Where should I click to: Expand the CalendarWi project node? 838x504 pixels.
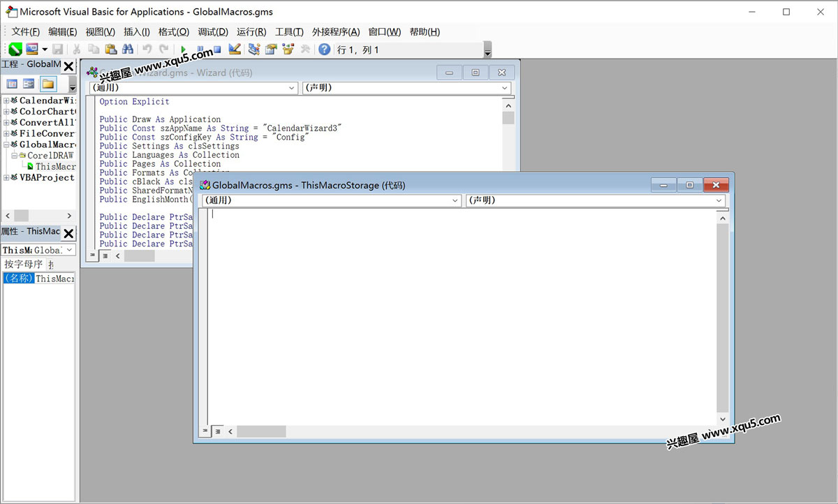pyautogui.click(x=6, y=101)
